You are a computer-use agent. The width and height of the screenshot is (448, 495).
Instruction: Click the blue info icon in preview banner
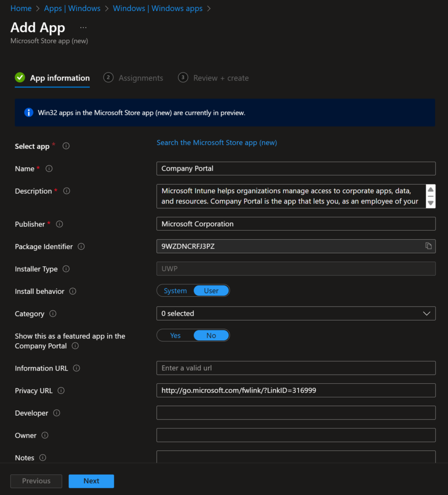click(x=29, y=113)
